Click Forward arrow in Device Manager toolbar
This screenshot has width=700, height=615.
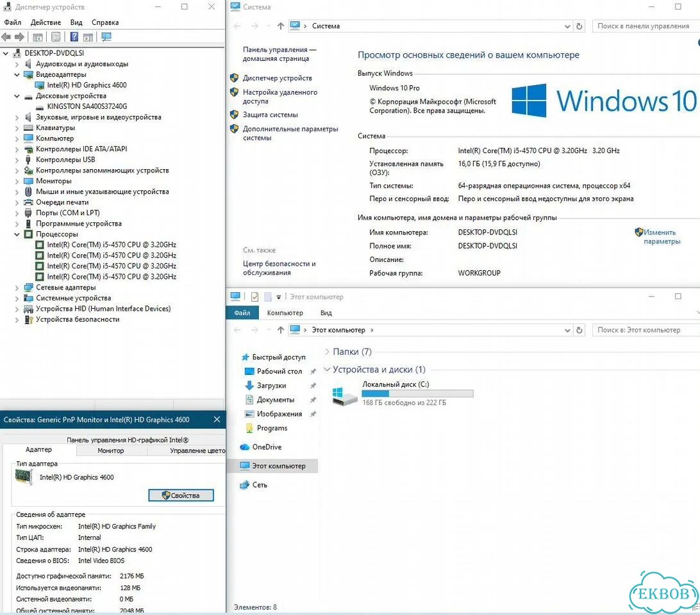pyautogui.click(x=19, y=37)
